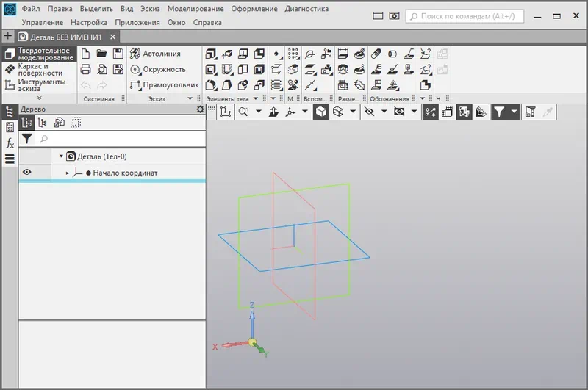Viewport: 588px width, 390px height.
Task: Switch to Деталь БЕЗ ИМЕНИ1 document tab
Action: (x=66, y=36)
